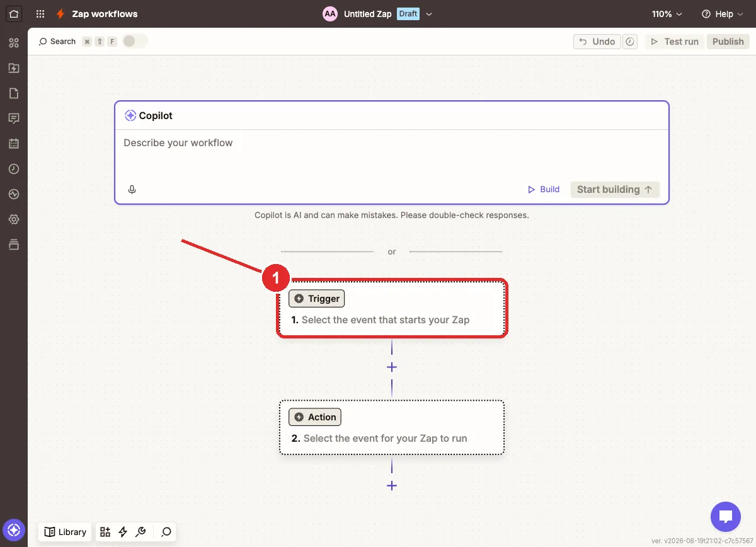Click the Draft status badge

[x=408, y=14]
